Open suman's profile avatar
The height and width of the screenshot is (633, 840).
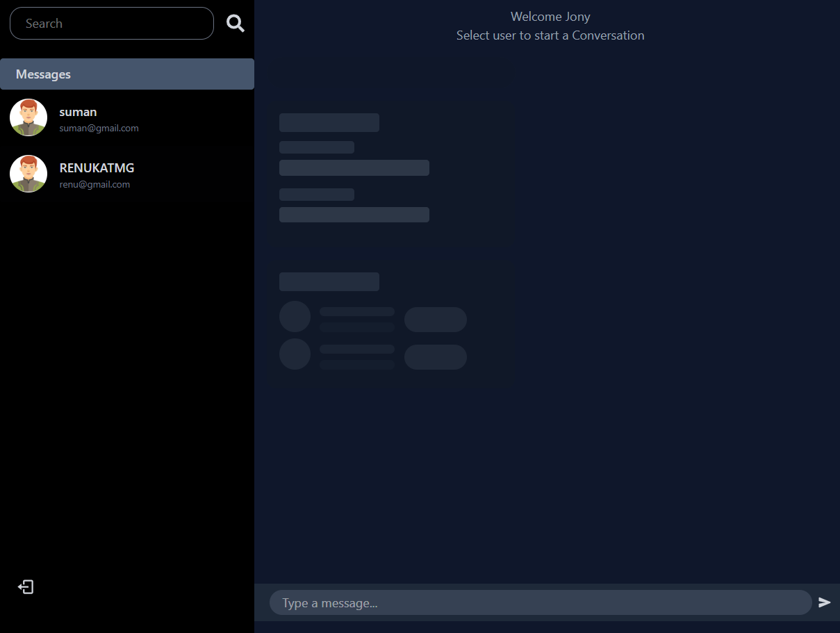coord(28,117)
